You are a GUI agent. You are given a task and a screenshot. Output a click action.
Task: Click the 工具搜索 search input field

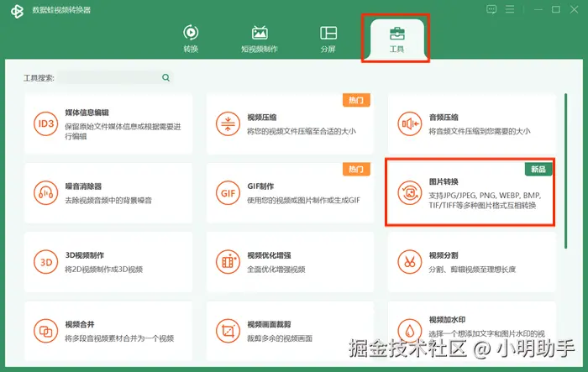pos(108,77)
